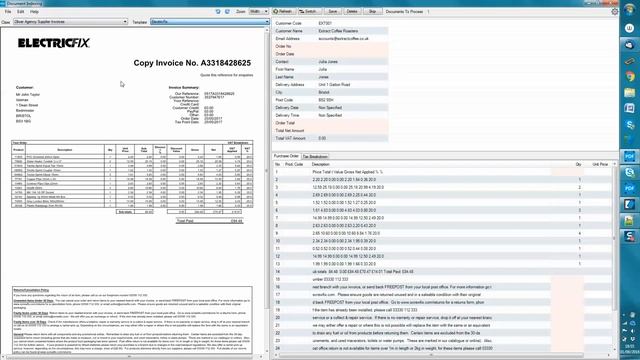
Task: Click the Delete button
Action: point(352,11)
